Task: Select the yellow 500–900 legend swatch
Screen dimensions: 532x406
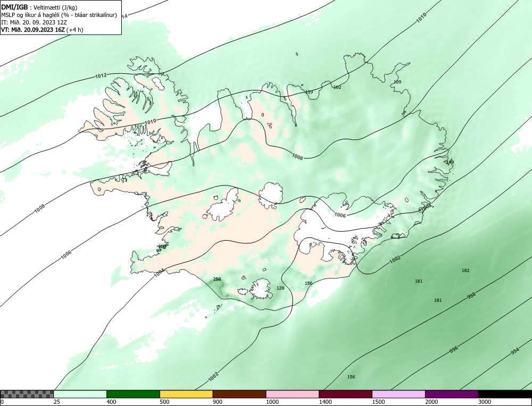Action: 186,394
